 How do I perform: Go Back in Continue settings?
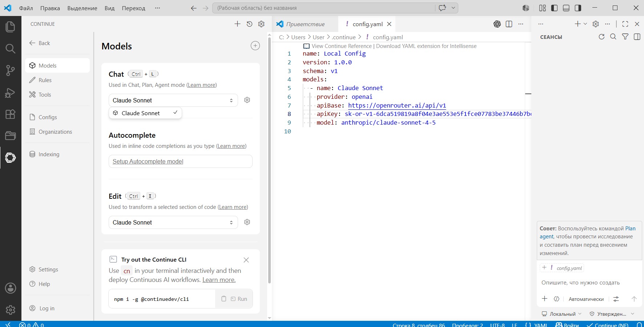point(40,43)
